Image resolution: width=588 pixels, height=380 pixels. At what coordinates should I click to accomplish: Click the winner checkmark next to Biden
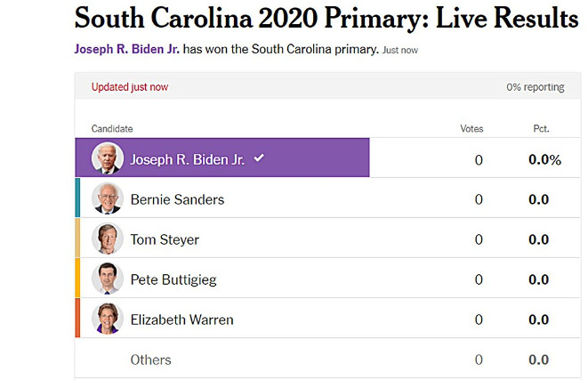tap(259, 158)
